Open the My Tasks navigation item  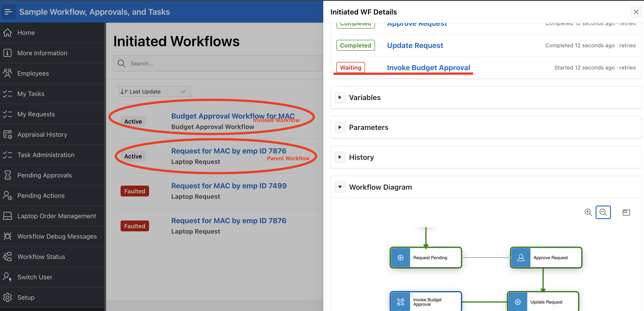[31, 93]
